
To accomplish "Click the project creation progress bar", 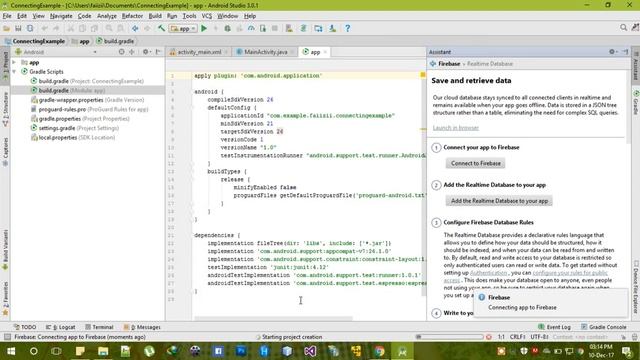I will [x=449, y=337].
